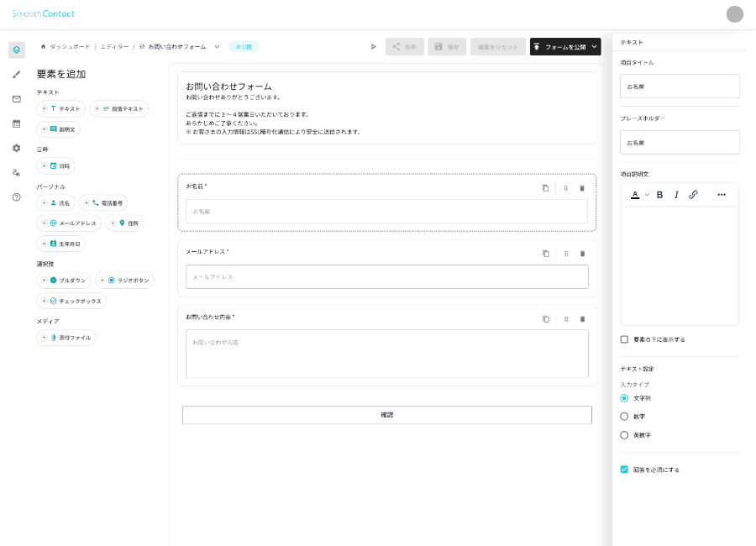Click the 項目タイトル input field

pyautogui.click(x=680, y=87)
